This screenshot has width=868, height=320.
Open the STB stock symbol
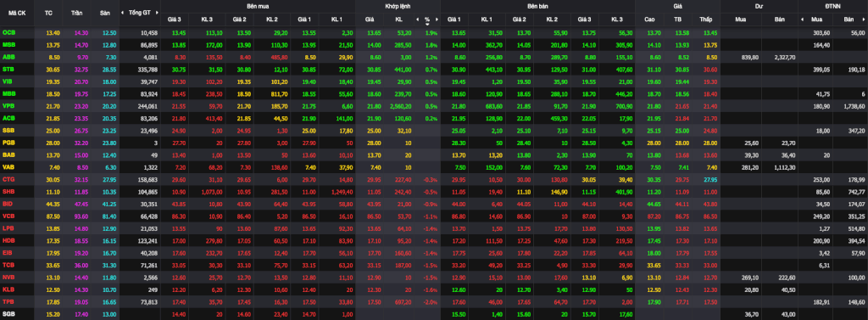pos(8,69)
